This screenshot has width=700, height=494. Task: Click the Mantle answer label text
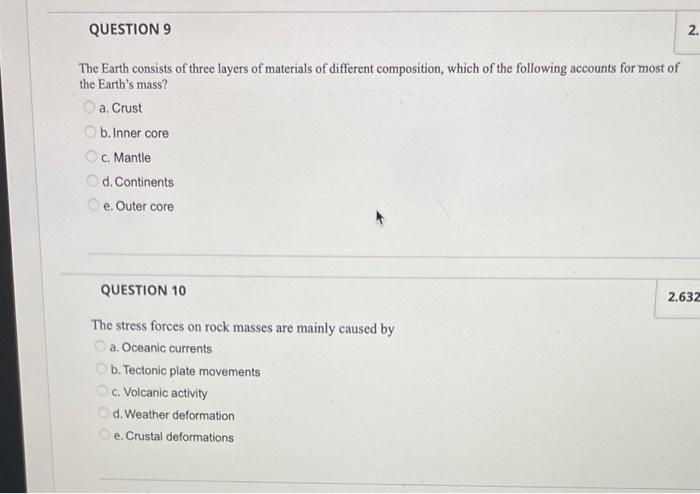[x=132, y=158]
